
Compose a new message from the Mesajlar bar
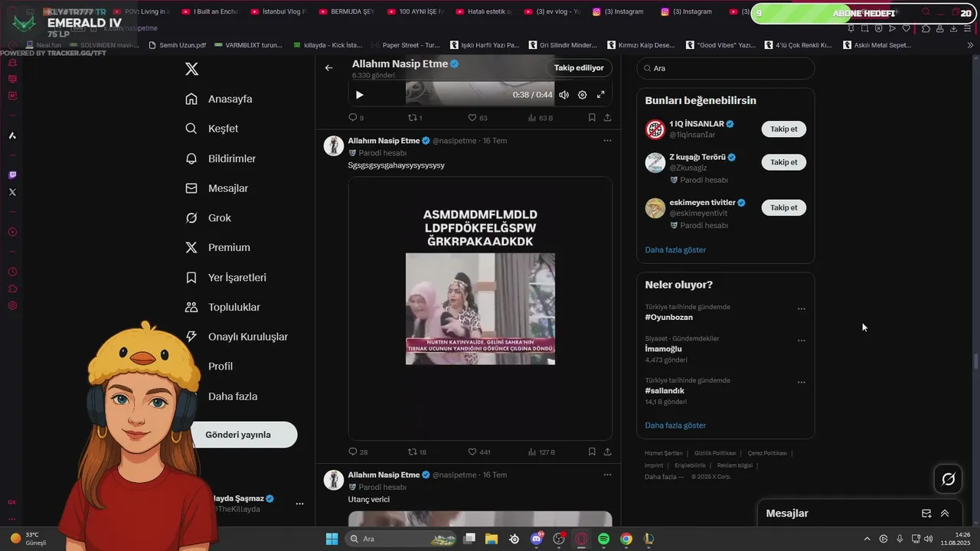(x=926, y=514)
